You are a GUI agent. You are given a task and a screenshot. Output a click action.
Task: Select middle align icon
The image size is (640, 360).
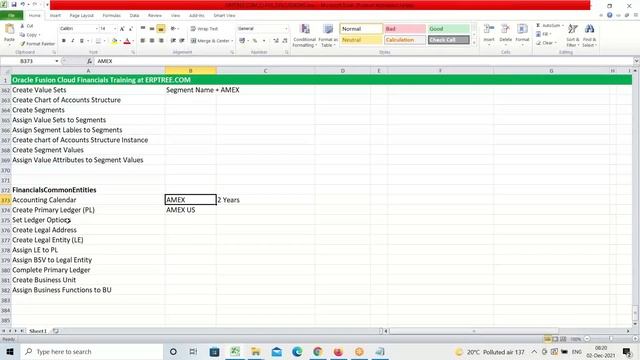(152, 29)
